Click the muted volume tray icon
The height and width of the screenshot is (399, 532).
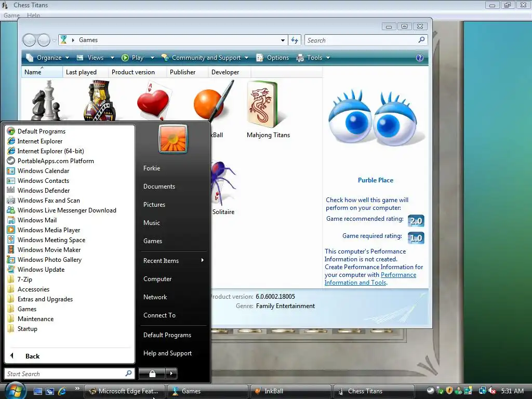[492, 391]
